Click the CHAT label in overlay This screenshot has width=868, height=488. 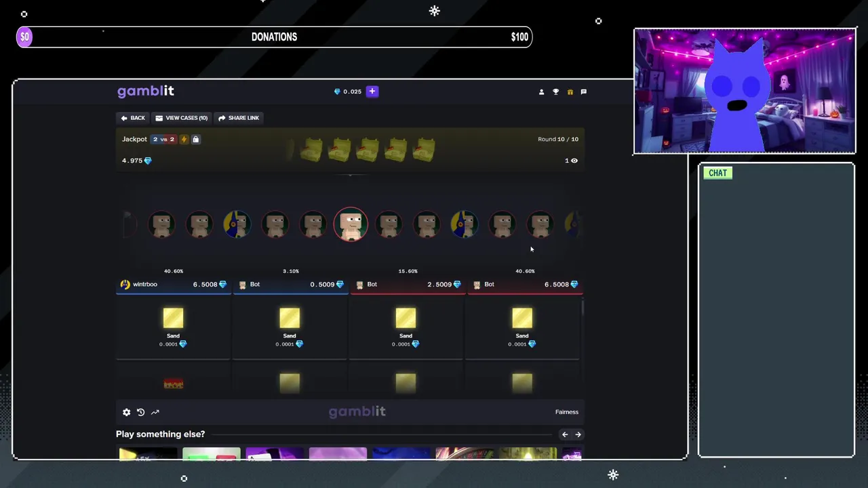[x=717, y=173]
